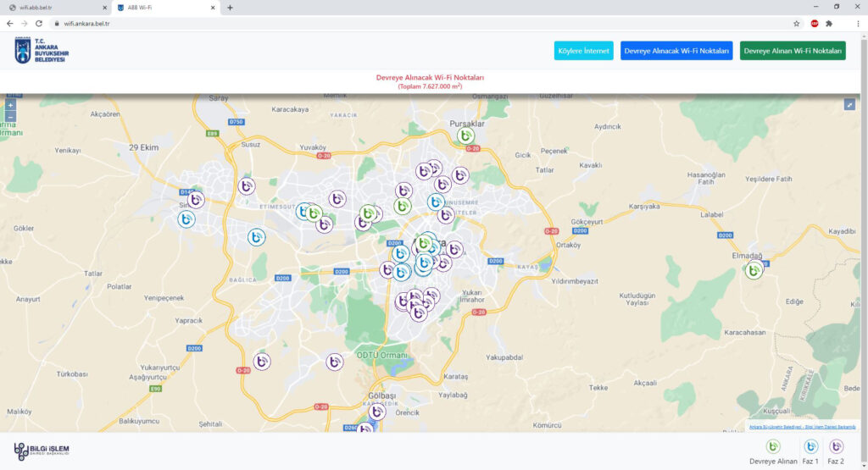Zoom out using the map minus button
This screenshot has width=868, height=470.
10,117
